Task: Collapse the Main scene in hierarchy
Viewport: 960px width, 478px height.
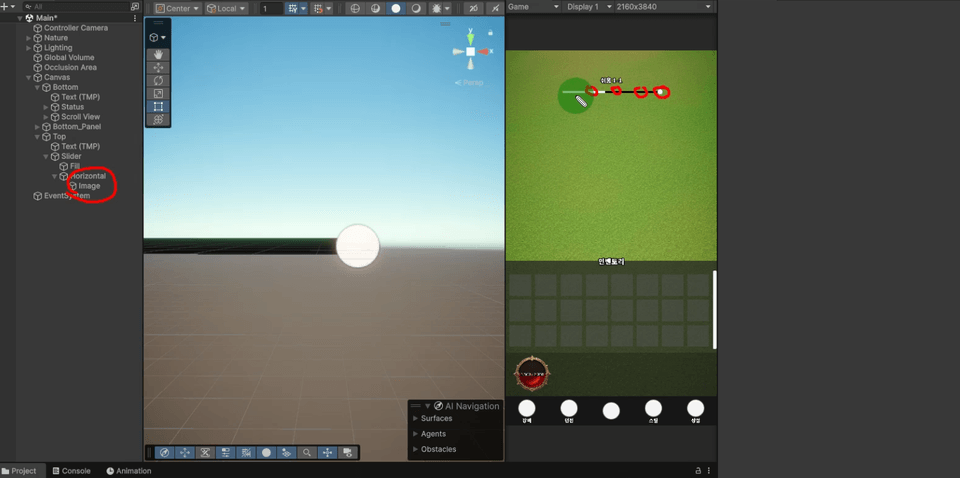Action: pos(20,18)
